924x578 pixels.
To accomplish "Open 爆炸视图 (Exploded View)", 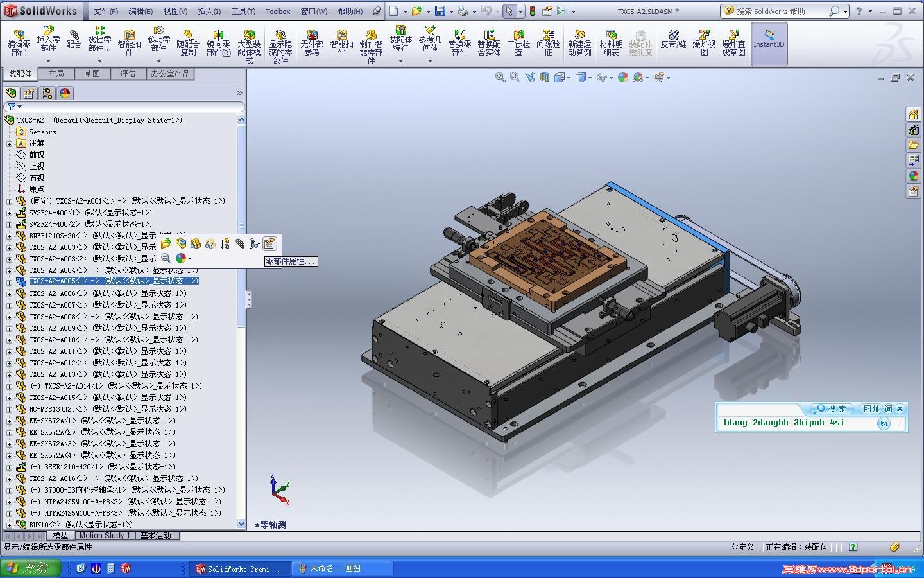I will (x=704, y=42).
